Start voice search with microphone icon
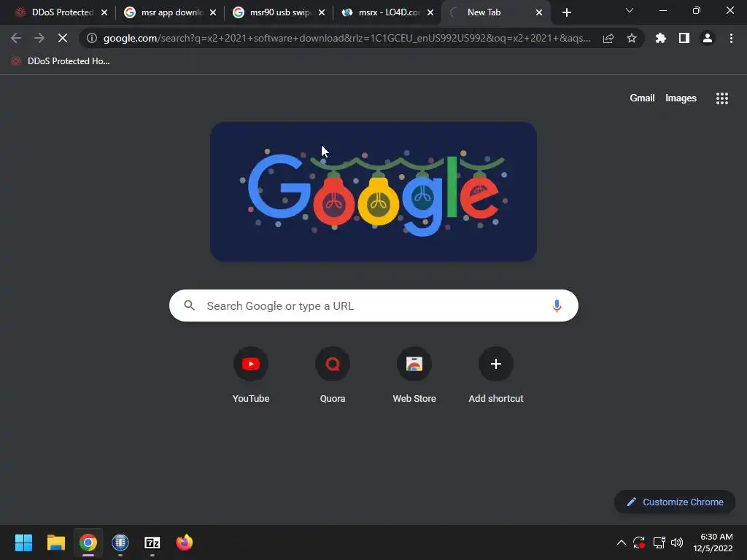 [x=557, y=306]
